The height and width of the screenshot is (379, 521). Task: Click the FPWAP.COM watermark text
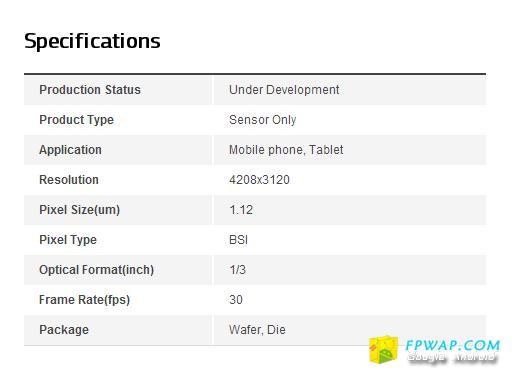point(453,346)
